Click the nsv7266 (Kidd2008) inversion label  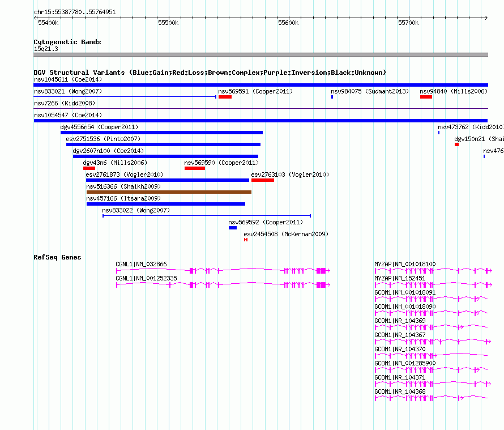pyautogui.click(x=65, y=103)
